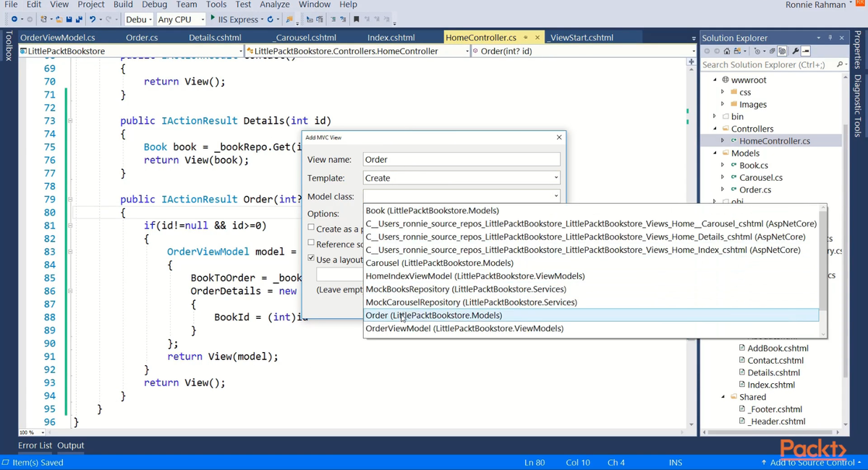This screenshot has width=868, height=470.
Task: Click the Pending Changes Filter clock icon
Action: tap(757, 51)
